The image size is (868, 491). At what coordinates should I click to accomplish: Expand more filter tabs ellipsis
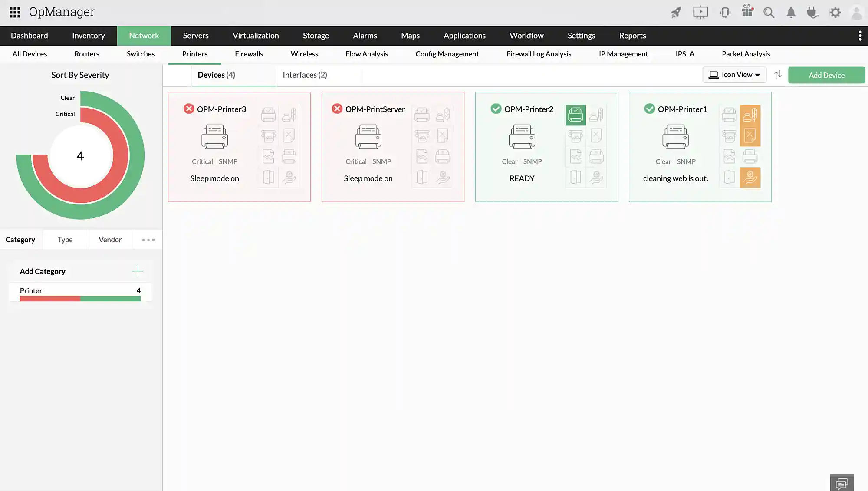pyautogui.click(x=148, y=240)
